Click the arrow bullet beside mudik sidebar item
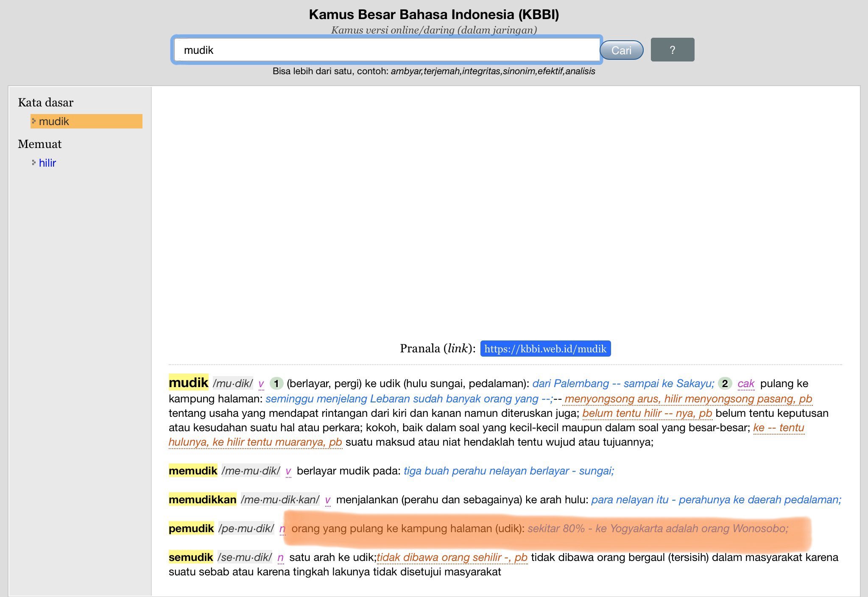The height and width of the screenshot is (597, 868). (x=33, y=121)
